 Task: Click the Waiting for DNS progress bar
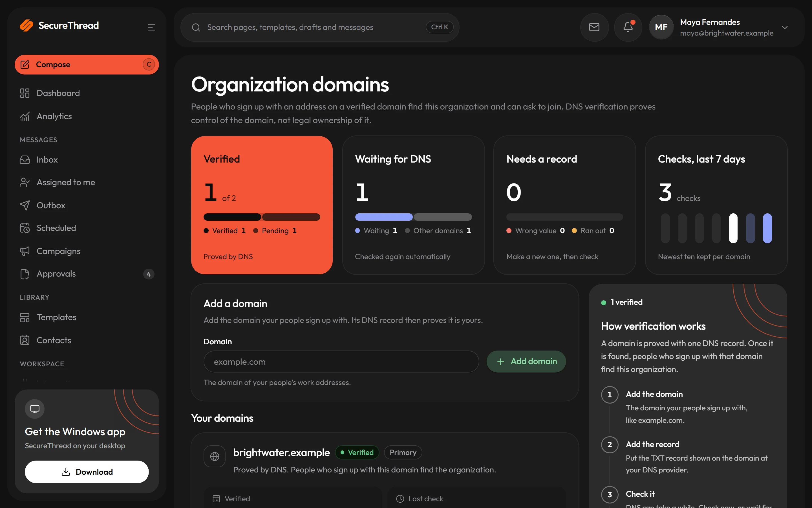coord(413,217)
